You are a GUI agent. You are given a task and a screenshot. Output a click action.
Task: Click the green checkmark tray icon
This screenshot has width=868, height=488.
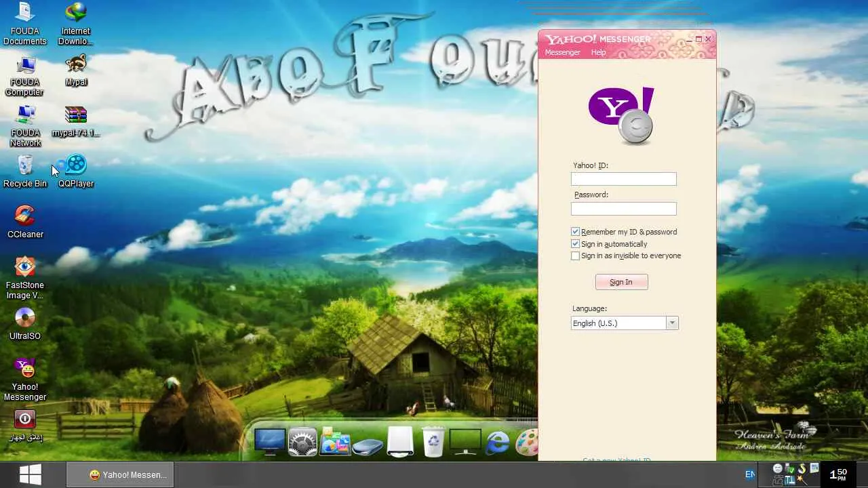(790, 469)
